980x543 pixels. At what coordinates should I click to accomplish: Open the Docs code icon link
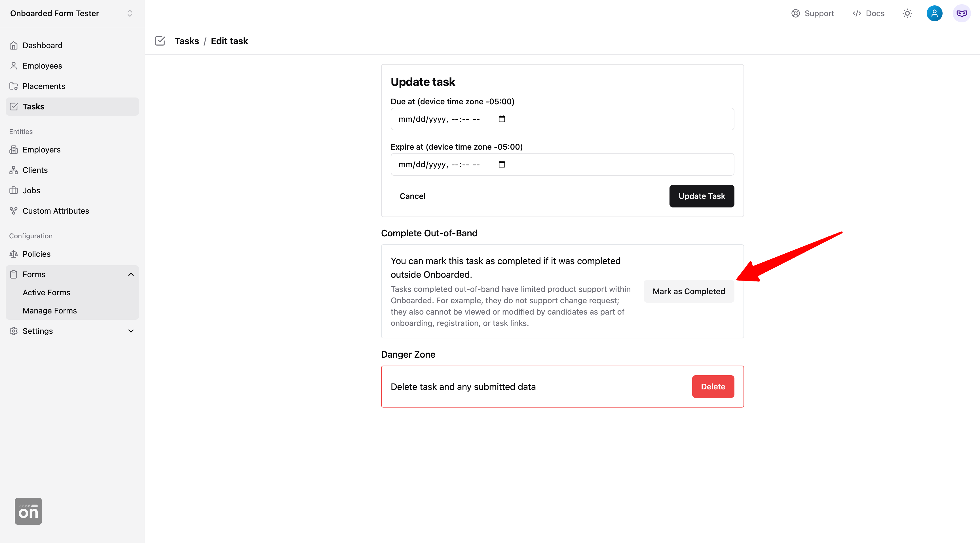point(857,13)
